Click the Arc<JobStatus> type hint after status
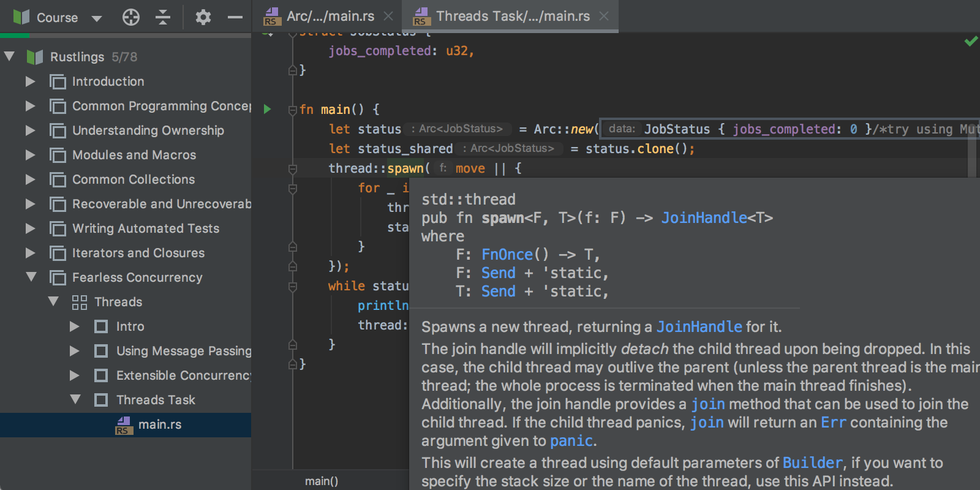Image resolution: width=980 pixels, height=490 pixels. pos(457,129)
